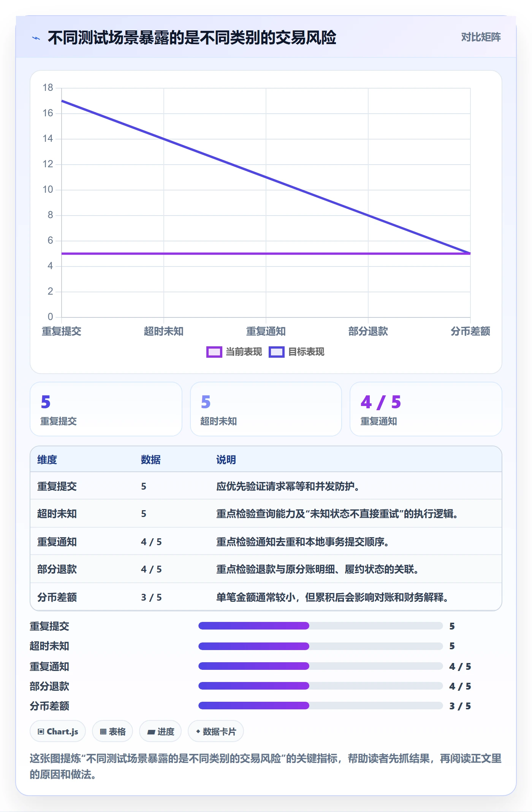Toggle the 目标表现 legend swatch
The image size is (532, 812).
pos(276,352)
